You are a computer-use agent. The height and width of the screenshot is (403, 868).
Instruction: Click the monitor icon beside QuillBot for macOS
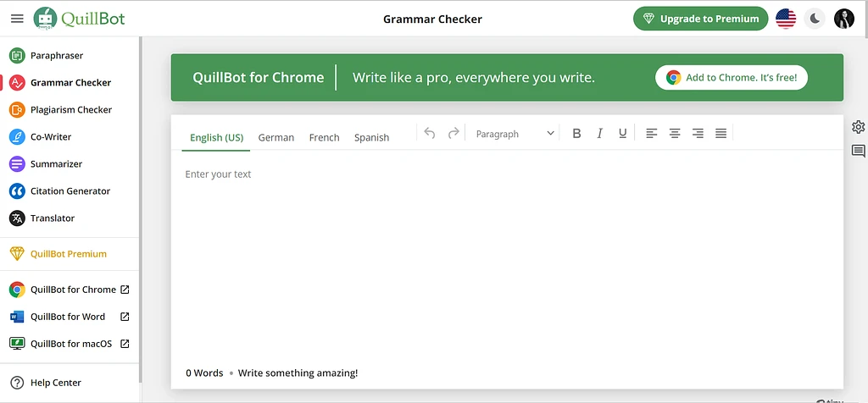point(17,343)
